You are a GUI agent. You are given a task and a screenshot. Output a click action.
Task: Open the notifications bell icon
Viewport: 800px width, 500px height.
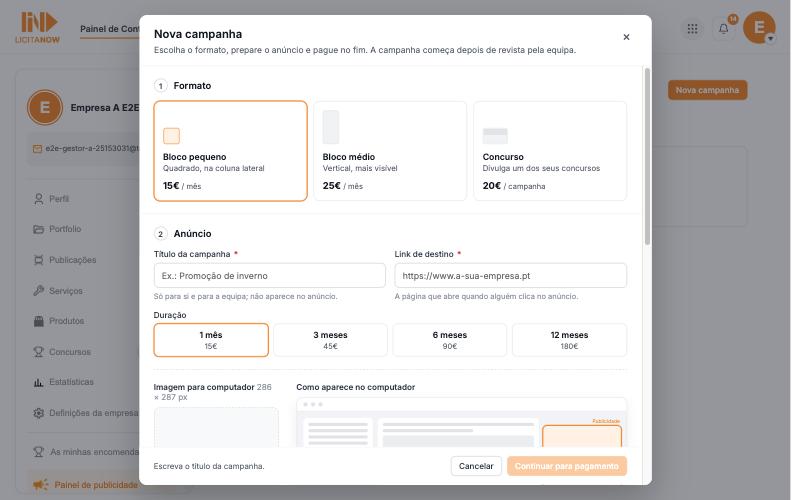pos(723,29)
